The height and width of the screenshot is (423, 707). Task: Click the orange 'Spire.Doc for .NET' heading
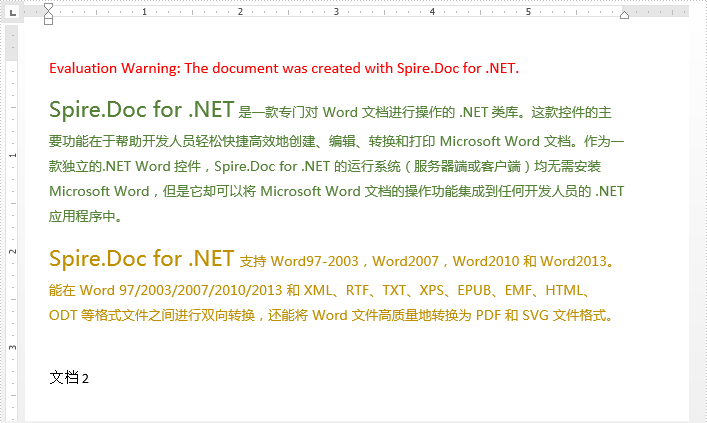(141, 259)
